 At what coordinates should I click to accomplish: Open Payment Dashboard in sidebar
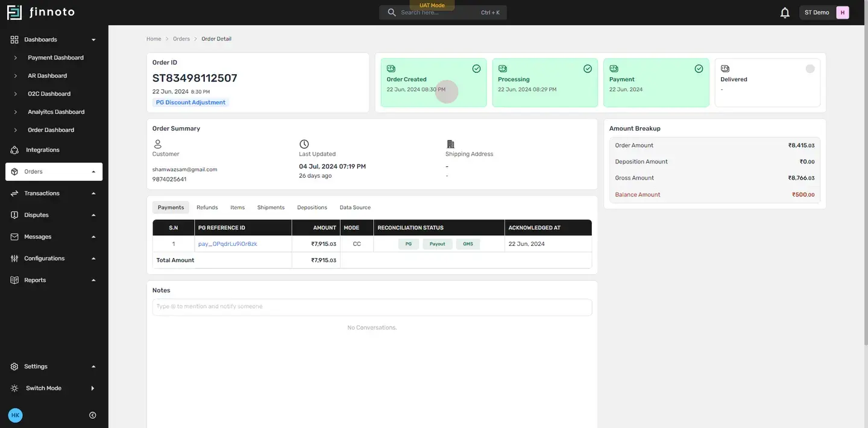(x=55, y=58)
